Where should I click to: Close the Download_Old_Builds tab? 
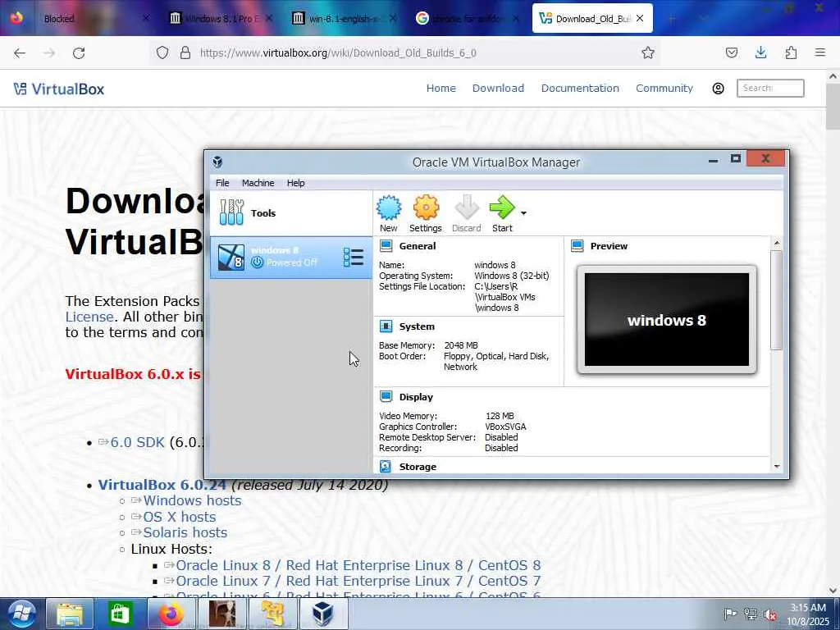(640, 18)
